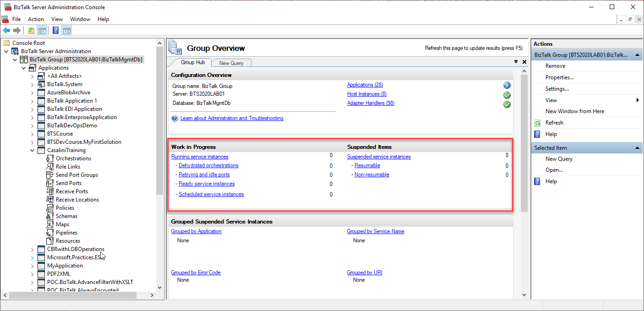Click the Receive Ports node icon
The image size is (644, 311).
[50, 191]
